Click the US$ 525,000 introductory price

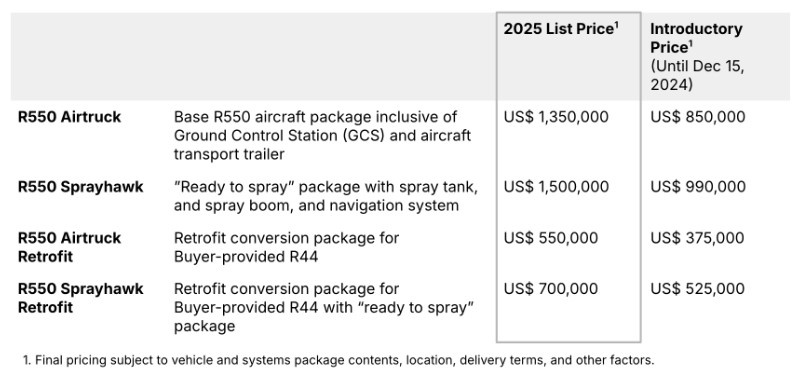[x=697, y=289]
